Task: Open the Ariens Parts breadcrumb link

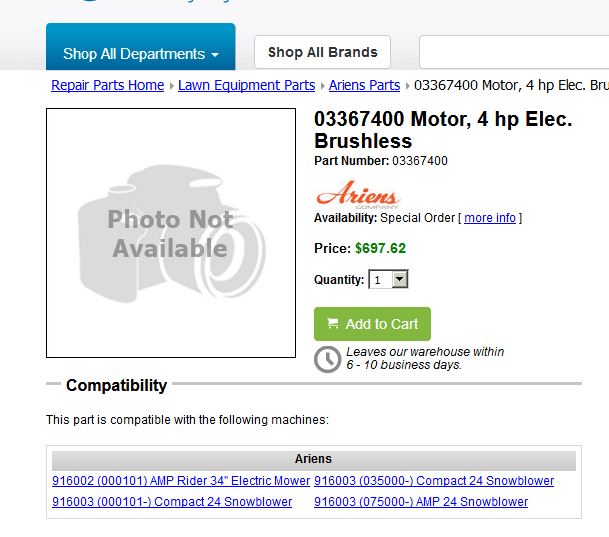Action: pos(364,85)
